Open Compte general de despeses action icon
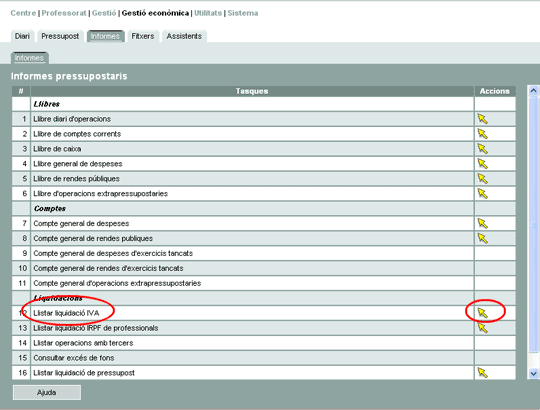540x410 pixels. [x=483, y=224]
